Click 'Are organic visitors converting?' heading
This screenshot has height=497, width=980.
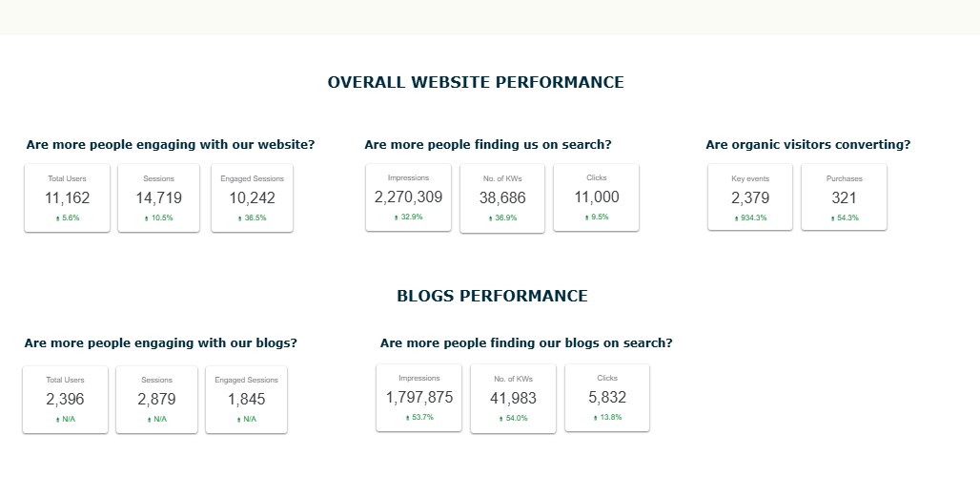[808, 144]
